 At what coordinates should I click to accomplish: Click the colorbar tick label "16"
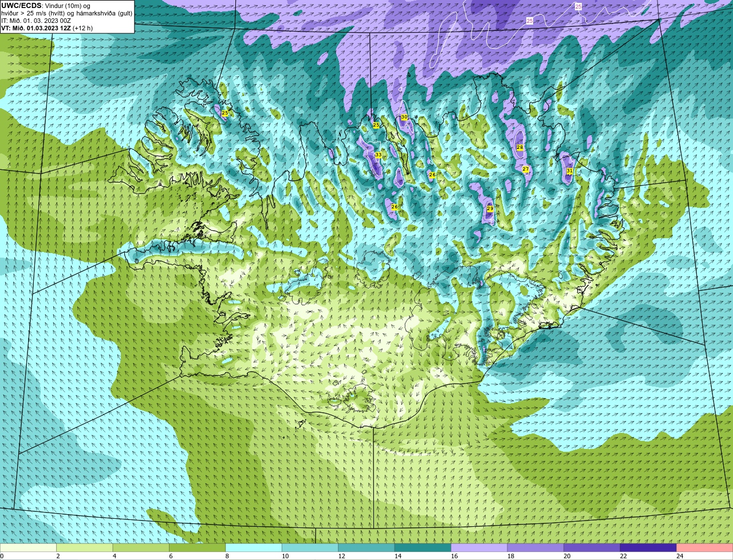tap(454, 556)
